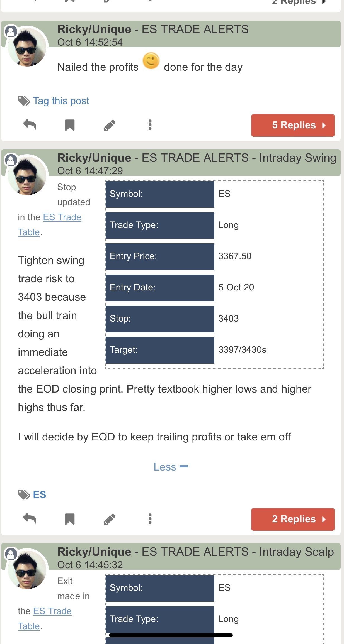The width and height of the screenshot is (344, 644).
Task: Reply to the 'Nailed the profits' post
Action: [30, 125]
